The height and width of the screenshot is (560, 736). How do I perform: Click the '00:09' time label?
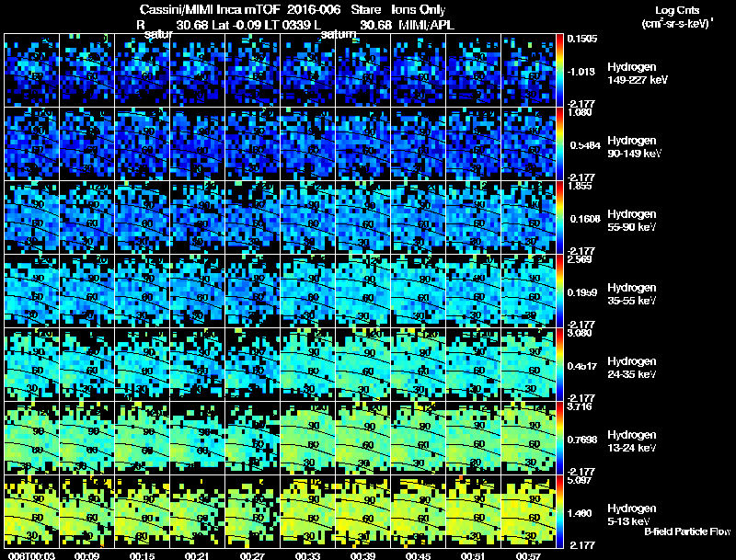tap(86, 555)
